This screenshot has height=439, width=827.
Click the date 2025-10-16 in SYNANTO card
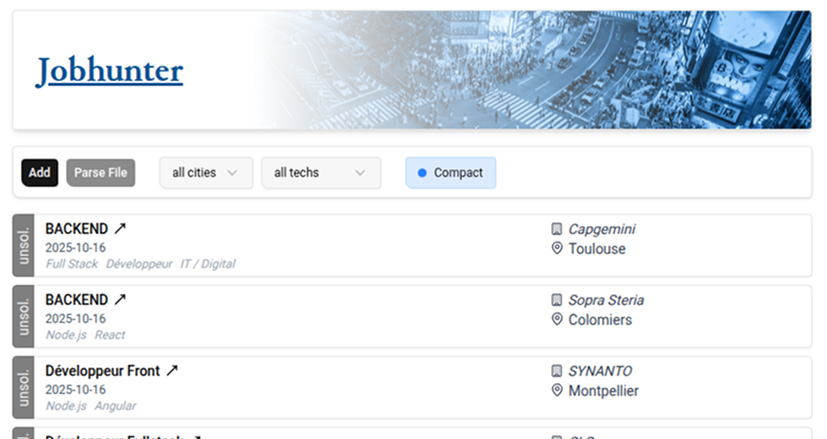(75, 389)
